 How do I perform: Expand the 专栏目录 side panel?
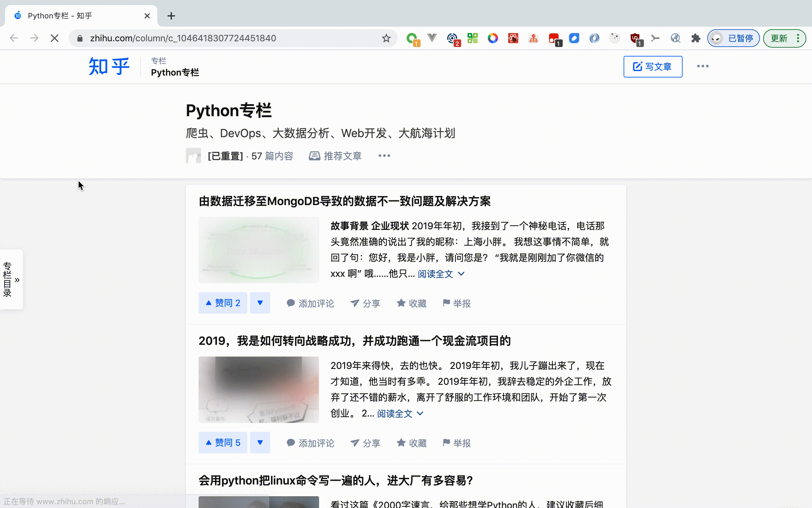[11, 279]
